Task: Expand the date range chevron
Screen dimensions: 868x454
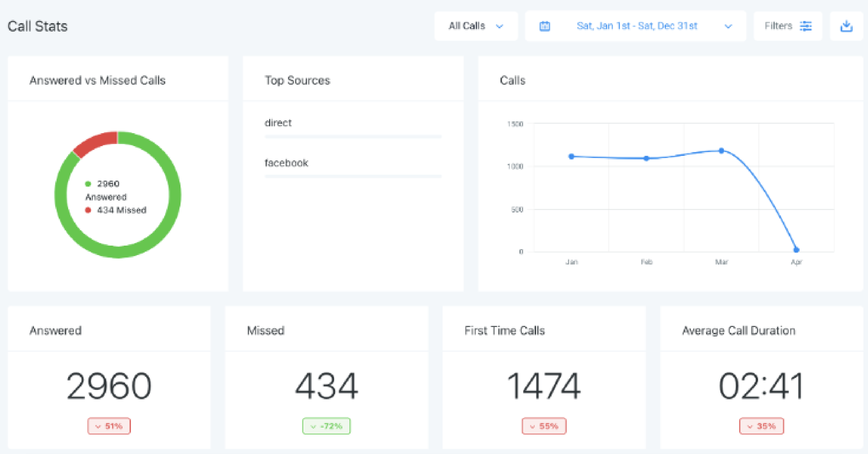Action: click(728, 26)
